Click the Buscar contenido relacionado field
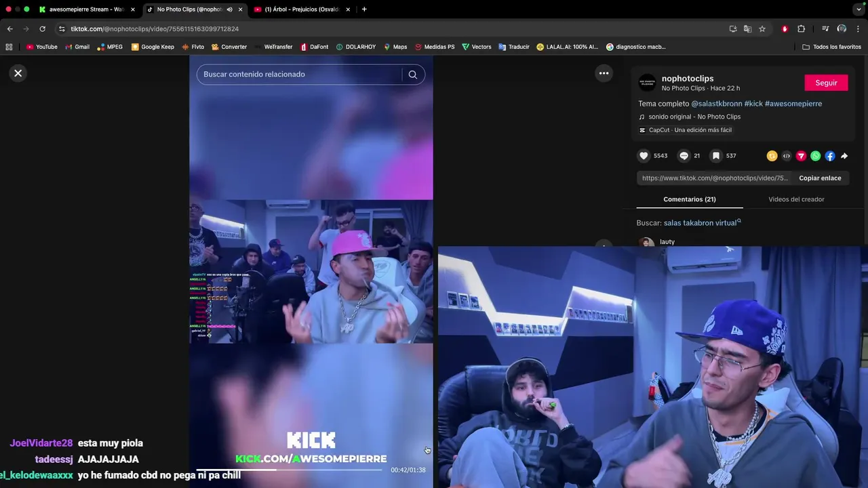 click(298, 75)
